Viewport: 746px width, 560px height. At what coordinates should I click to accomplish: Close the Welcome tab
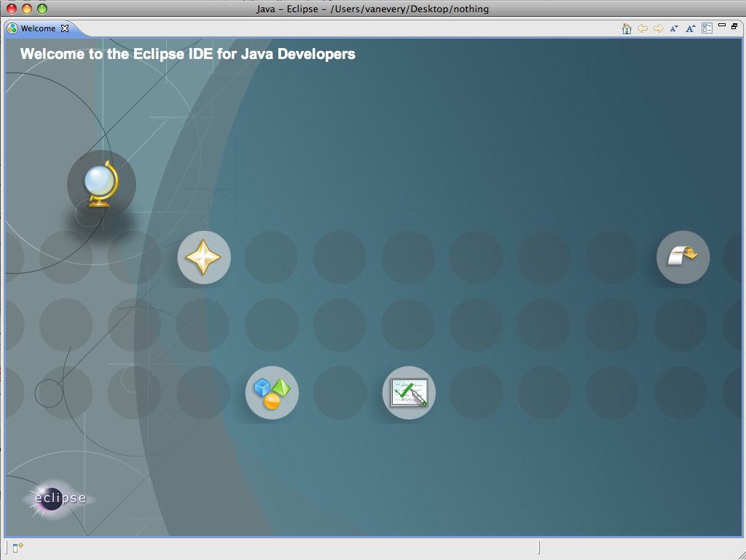tap(65, 28)
